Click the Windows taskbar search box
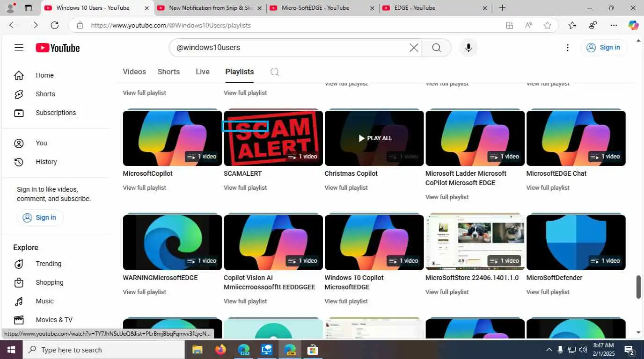The height and width of the screenshot is (359, 644). point(104,350)
